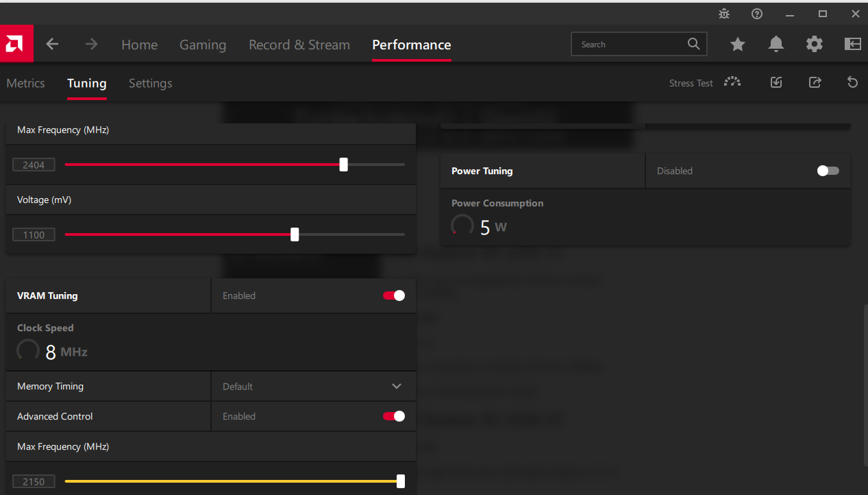This screenshot has width=868, height=495.
Task: Click the search magnifier icon
Action: coord(693,44)
